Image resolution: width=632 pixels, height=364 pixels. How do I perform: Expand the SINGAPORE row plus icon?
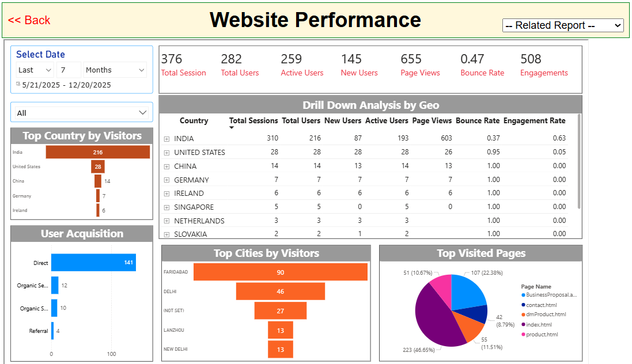pyautogui.click(x=166, y=207)
